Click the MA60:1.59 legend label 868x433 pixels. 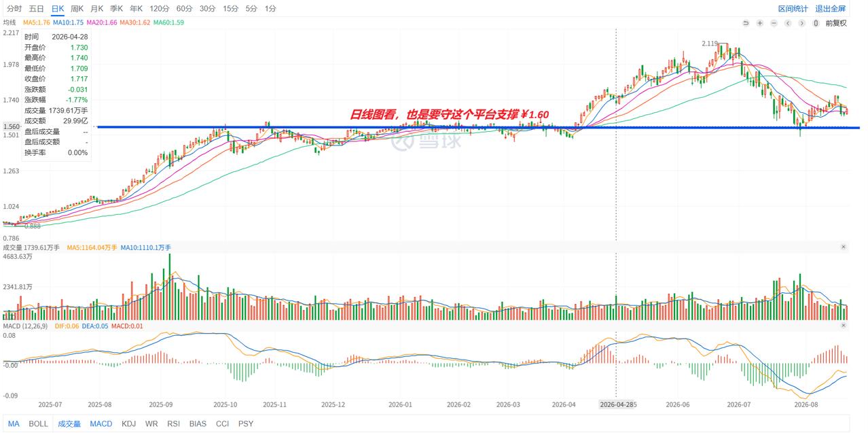pos(168,22)
